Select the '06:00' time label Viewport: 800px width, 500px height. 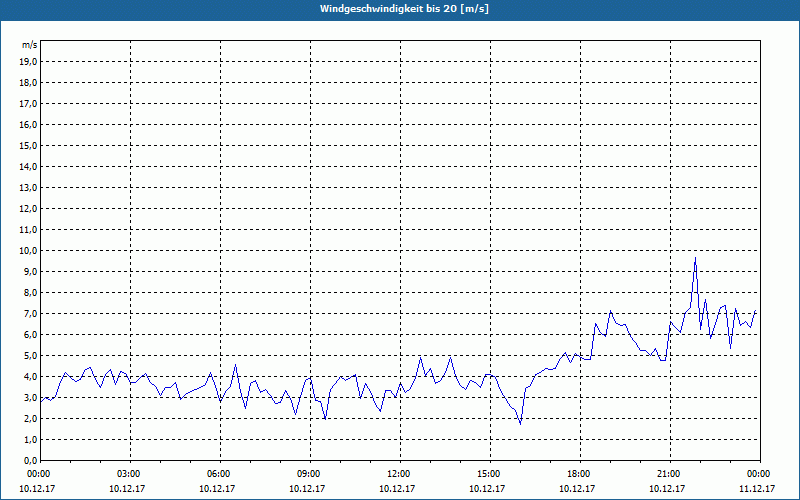tap(219, 474)
